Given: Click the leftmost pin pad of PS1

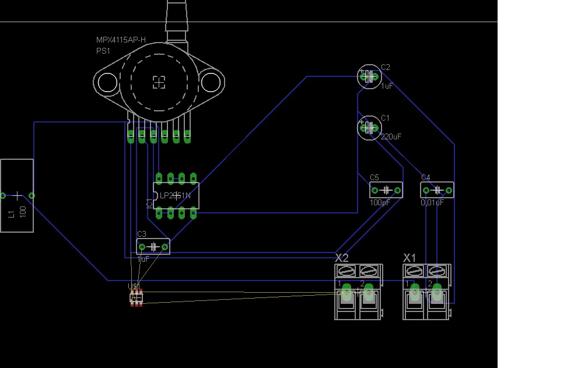Looking at the screenshot, I should coord(131,137).
